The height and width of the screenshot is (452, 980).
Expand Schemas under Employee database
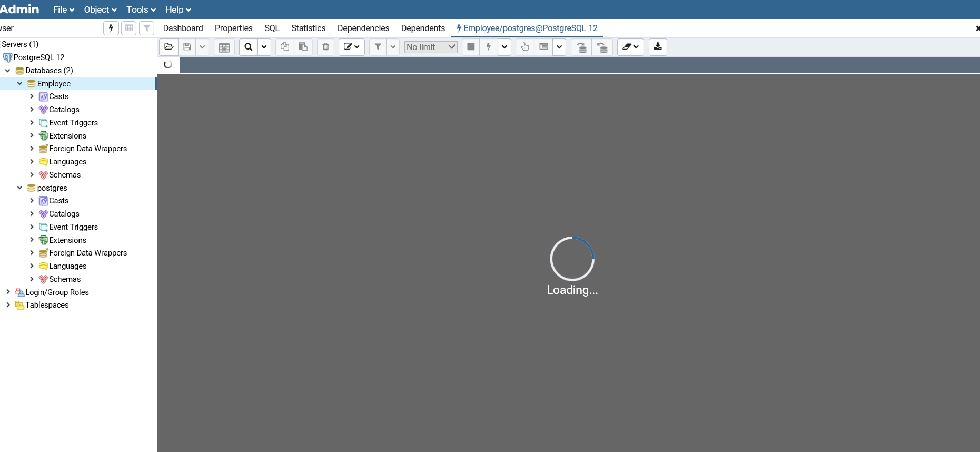click(32, 175)
